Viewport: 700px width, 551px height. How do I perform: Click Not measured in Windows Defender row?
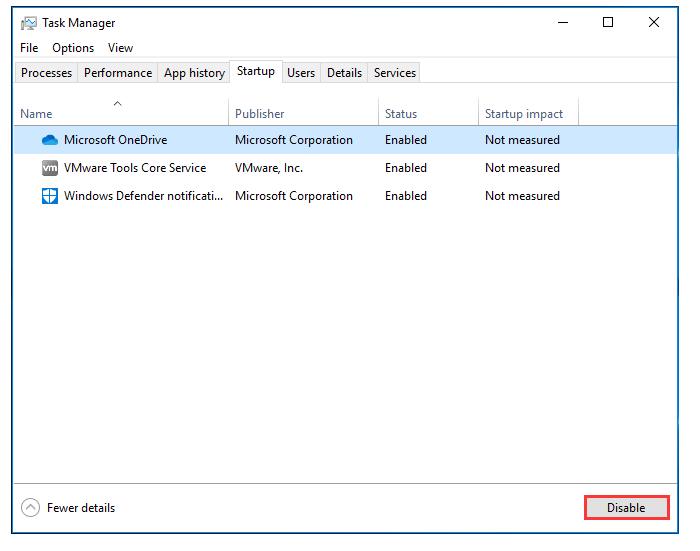(522, 196)
